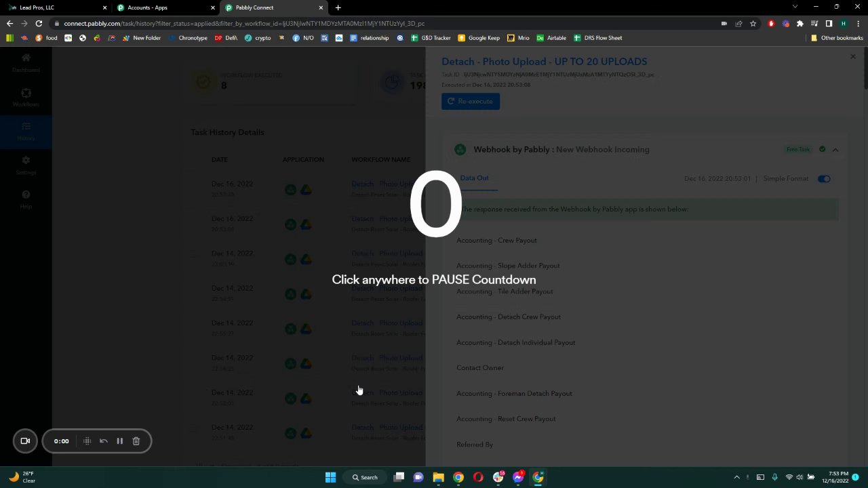Expand the Other bookmarks folder

[x=837, y=38]
